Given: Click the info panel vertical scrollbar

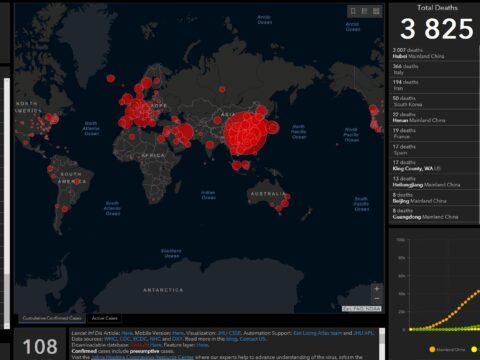Looking at the screenshot, I should pyautogui.click(x=382, y=343).
